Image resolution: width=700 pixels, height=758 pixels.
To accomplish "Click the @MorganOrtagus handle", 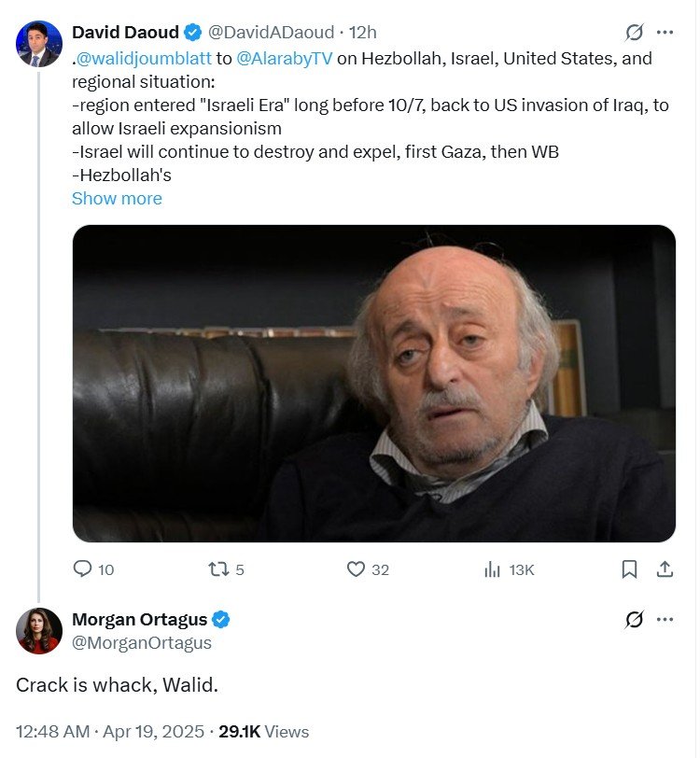I will click(142, 643).
